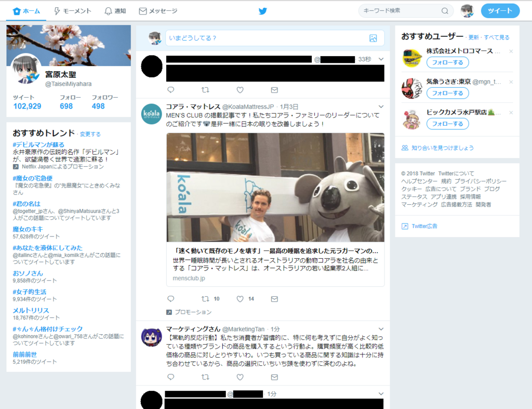Image resolution: width=532 pixels, height=409 pixels.
Task: Click MarketingTan profile avatar
Action: [151, 337]
